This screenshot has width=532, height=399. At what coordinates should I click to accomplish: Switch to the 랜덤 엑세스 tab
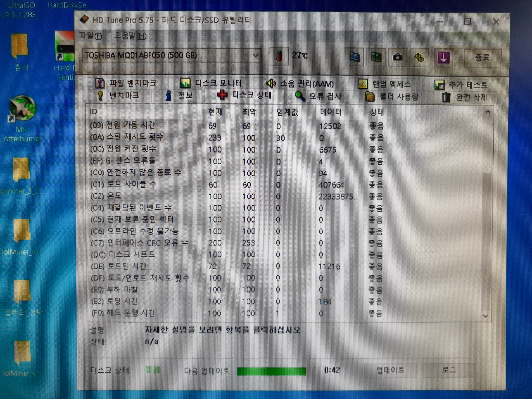[384, 84]
